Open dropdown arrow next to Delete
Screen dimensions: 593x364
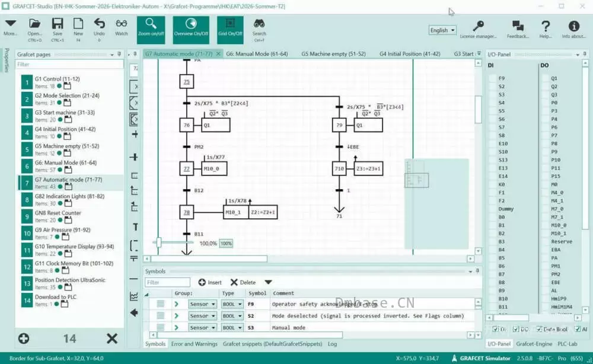tap(268, 282)
